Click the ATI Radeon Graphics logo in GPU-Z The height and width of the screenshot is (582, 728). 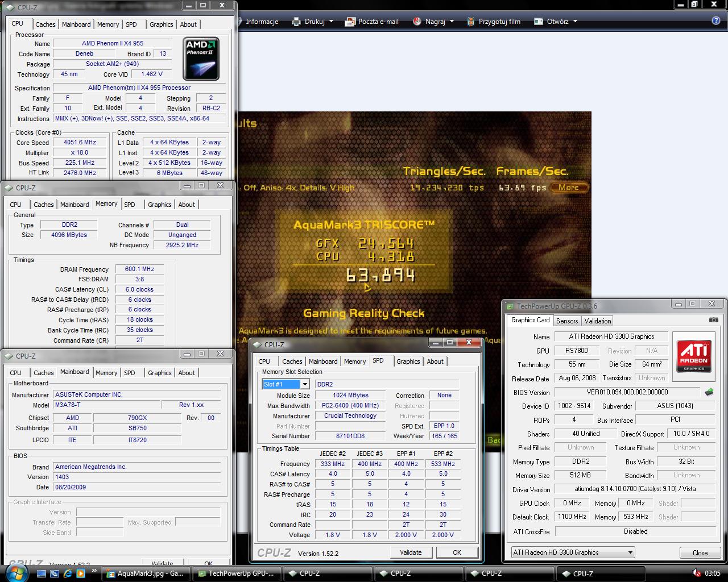click(x=694, y=355)
